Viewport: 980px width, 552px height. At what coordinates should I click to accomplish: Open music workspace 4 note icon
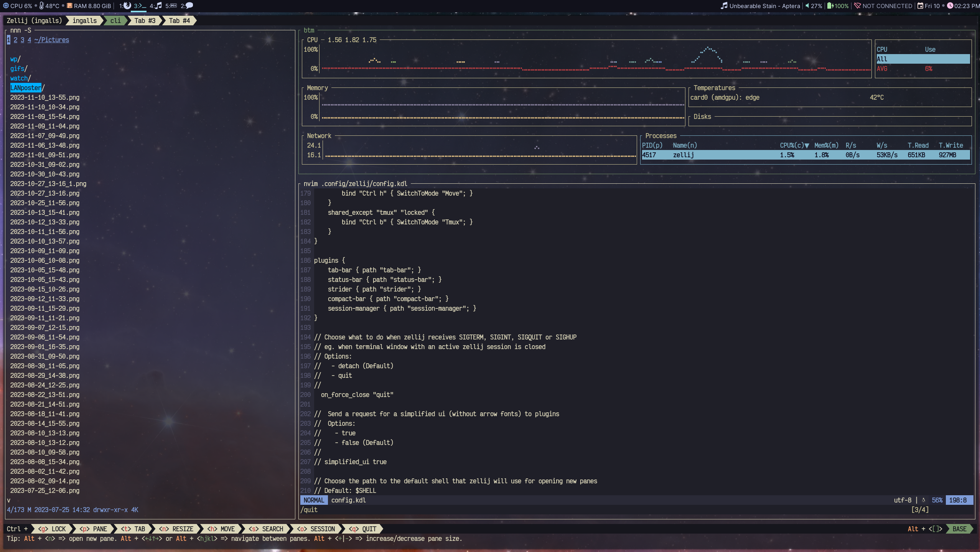(158, 6)
